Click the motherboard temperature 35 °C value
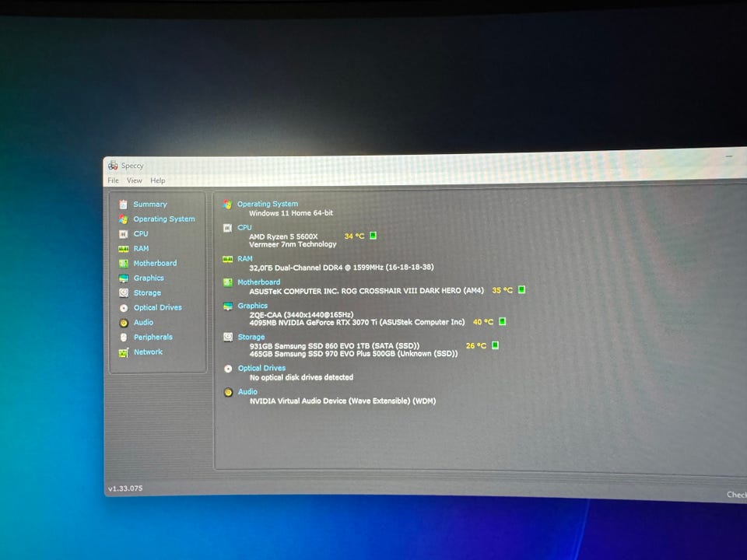 pyautogui.click(x=502, y=290)
